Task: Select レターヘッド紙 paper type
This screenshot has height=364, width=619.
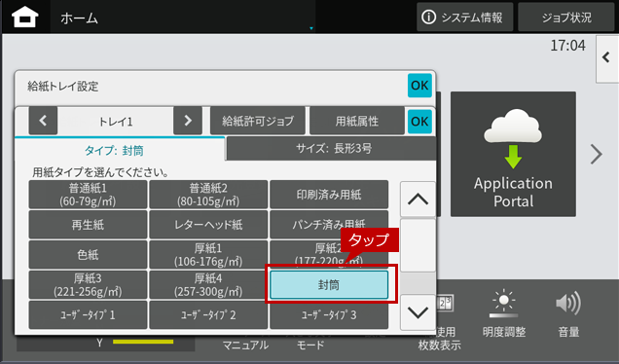Action: [x=208, y=224]
